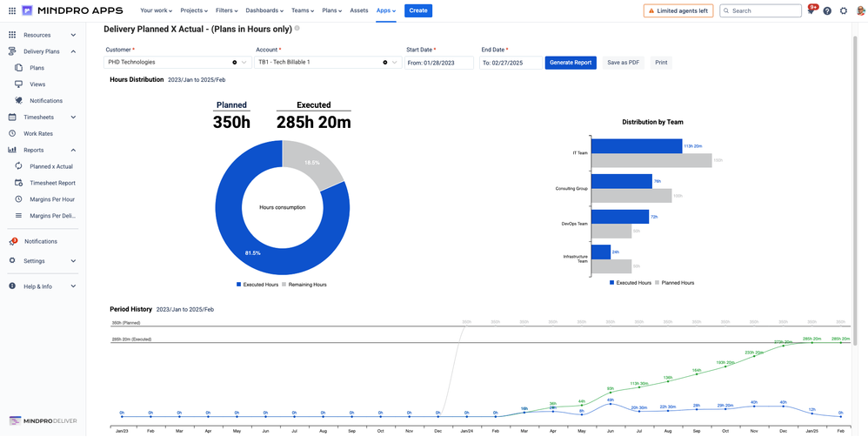Viewport: 868px width, 437px height.
Task: Click the Help & Info icon
Action: click(x=12, y=286)
